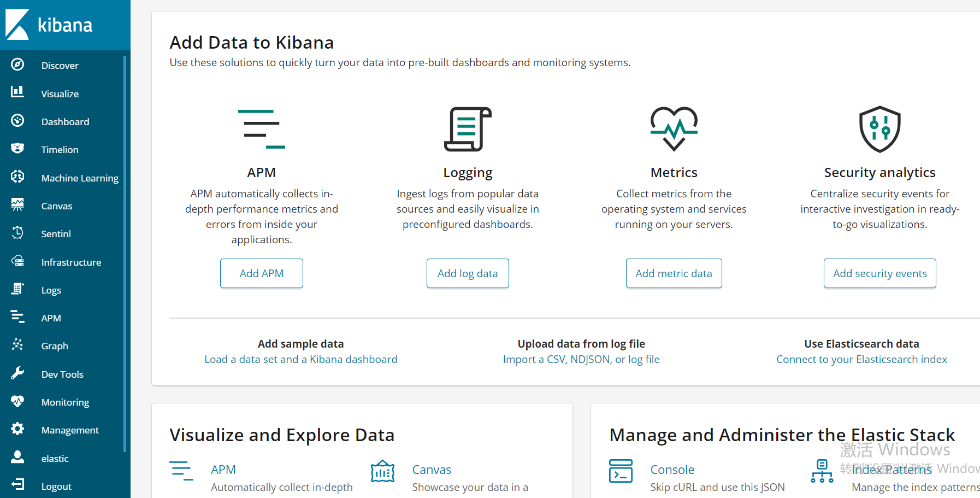Open the Management sidebar label
This screenshot has height=498, width=980.
(70, 430)
